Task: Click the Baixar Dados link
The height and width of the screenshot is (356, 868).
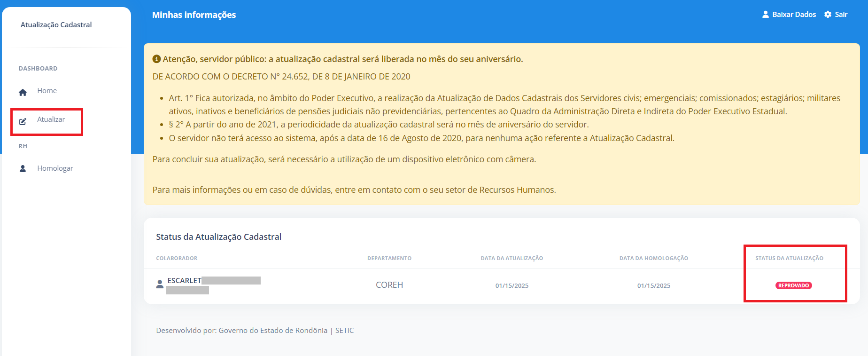Action: point(794,15)
